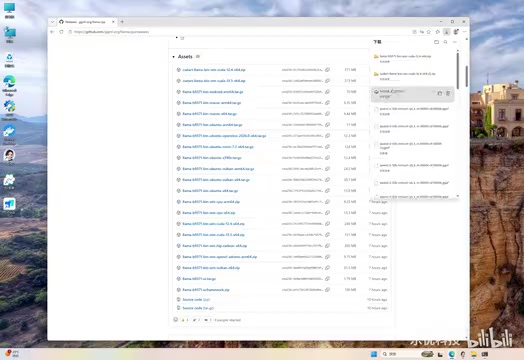524x360 pixels.
Task: Download Source code (zip)
Action: pyautogui.click(x=196, y=299)
